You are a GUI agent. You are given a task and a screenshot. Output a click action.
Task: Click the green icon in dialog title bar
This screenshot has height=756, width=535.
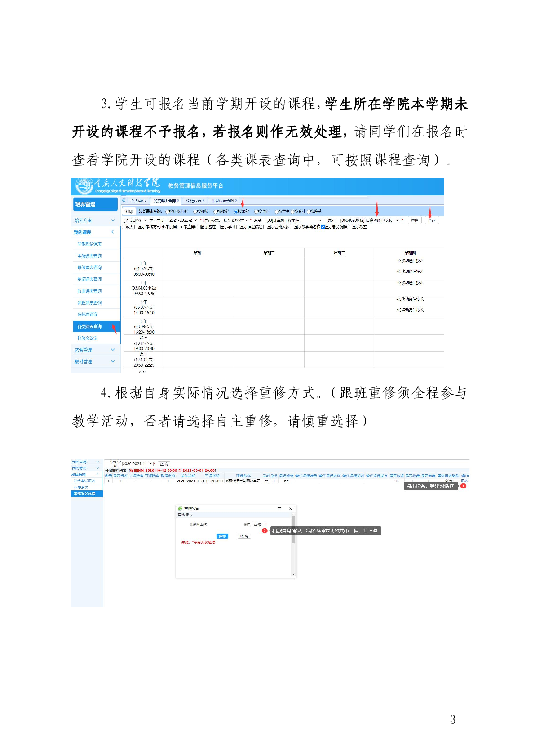pos(180,509)
